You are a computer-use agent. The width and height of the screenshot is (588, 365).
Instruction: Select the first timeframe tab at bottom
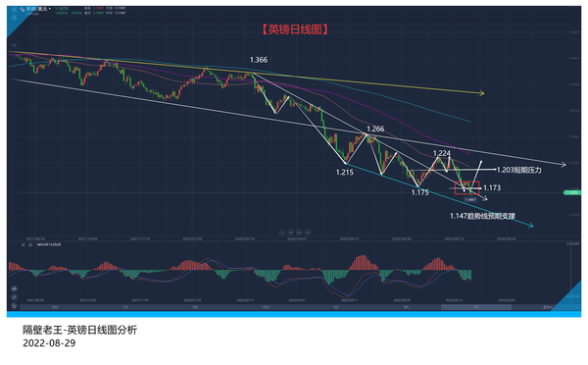[x=55, y=307]
